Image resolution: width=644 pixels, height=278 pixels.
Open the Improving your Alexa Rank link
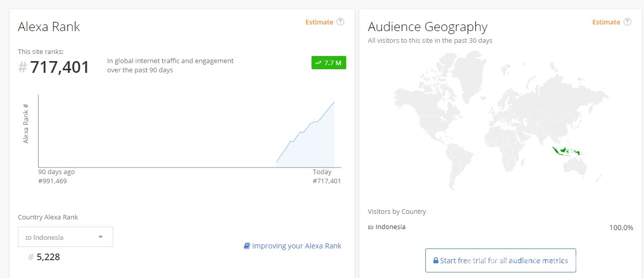click(297, 246)
